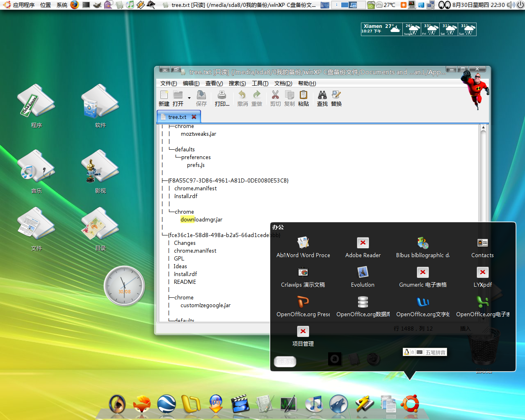Image resolution: width=525 pixels, height=420 pixels.
Task: Launch OpenOffice.org数据库
Action: click(x=363, y=307)
